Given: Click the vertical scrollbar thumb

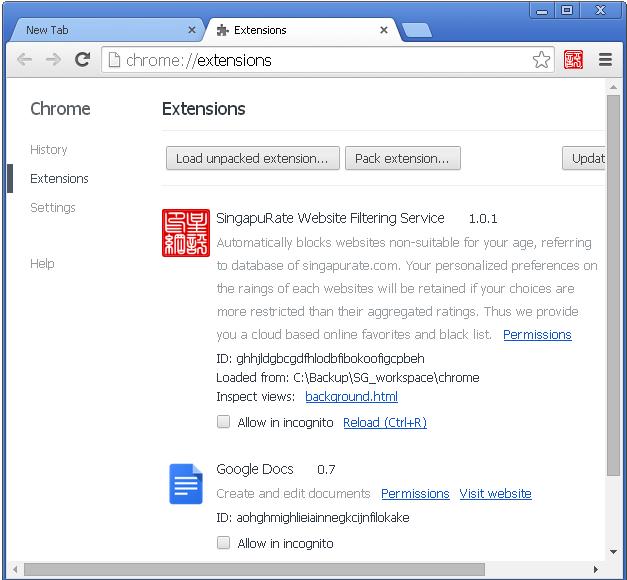Looking at the screenshot, I should pos(613,285).
